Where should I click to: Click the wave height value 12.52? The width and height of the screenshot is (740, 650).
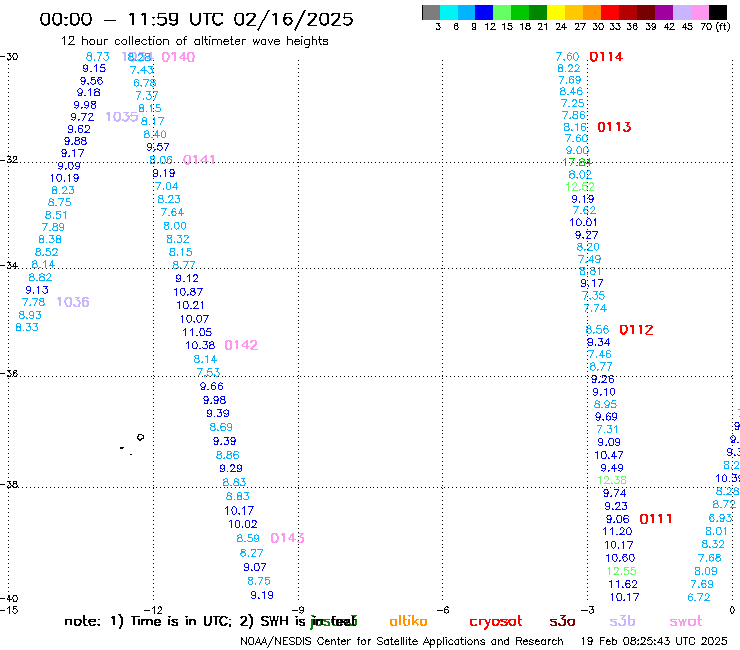coord(580,187)
